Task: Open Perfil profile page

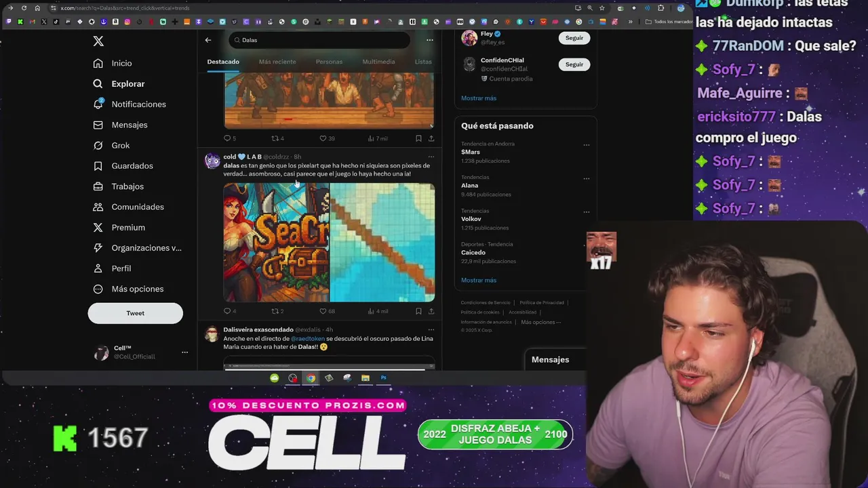Action: 113,268
